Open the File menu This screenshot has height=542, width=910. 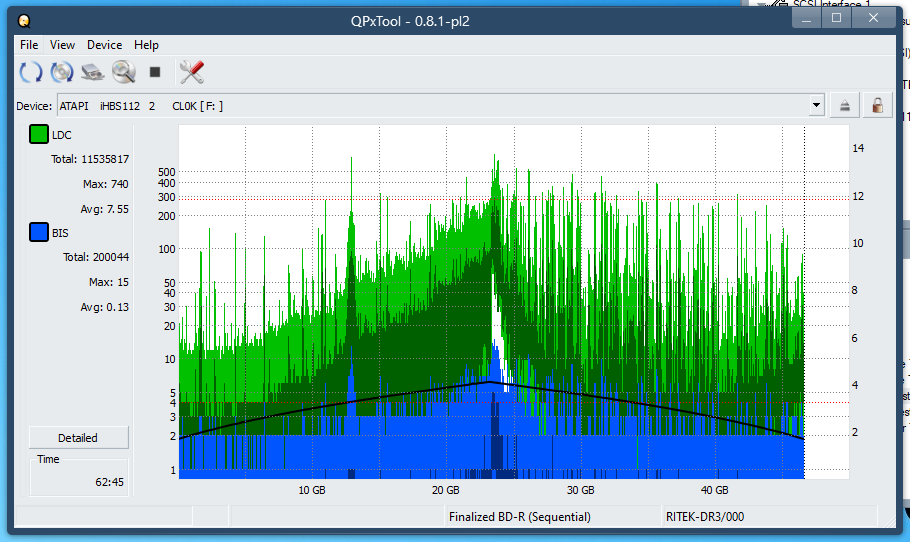[x=29, y=45]
